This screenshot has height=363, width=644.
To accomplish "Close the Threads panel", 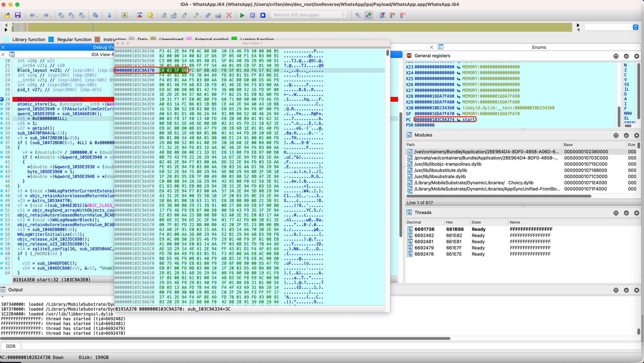I will pyautogui.click(x=636, y=213).
